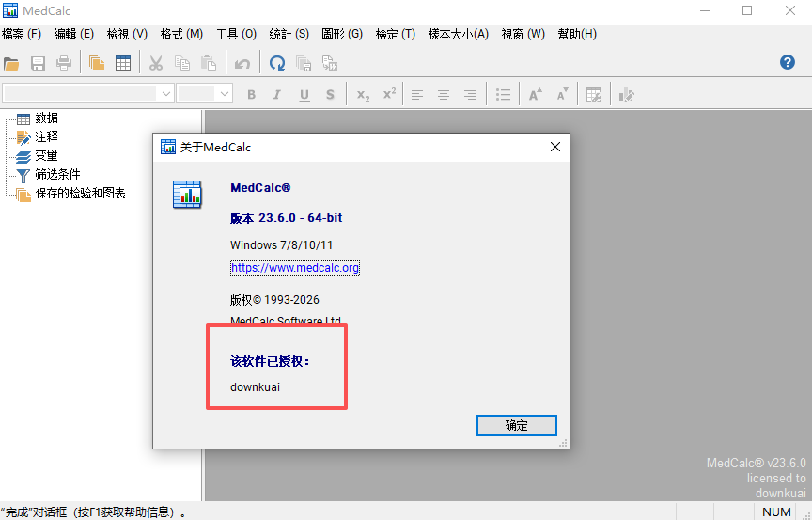This screenshot has height=520, width=812.
Task: Open the 幫助(H) menu
Action: pos(577,34)
